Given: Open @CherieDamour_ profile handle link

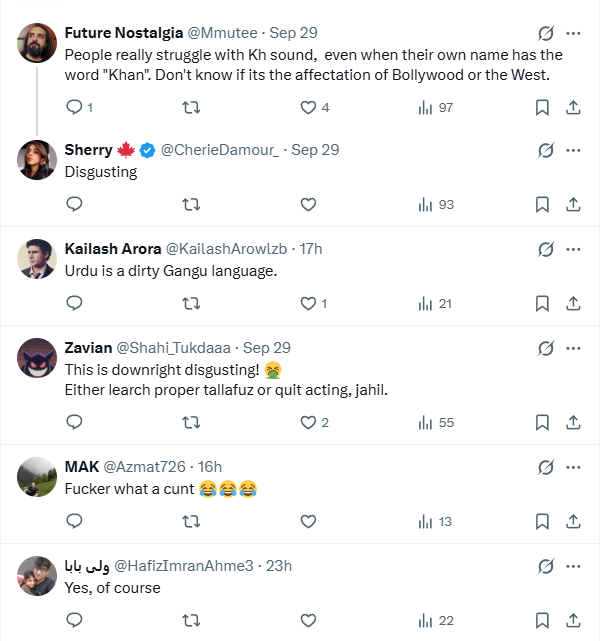Looking at the screenshot, I should pyautogui.click(x=220, y=150).
